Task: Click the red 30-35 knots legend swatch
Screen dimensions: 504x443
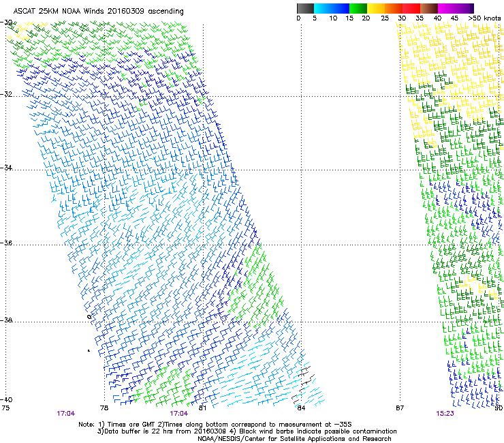Action: (411, 8)
